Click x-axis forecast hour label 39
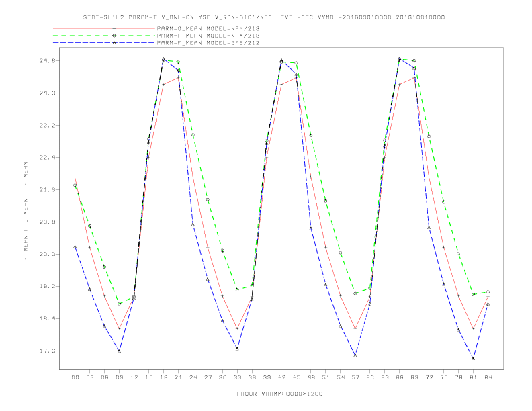 pos(267,377)
